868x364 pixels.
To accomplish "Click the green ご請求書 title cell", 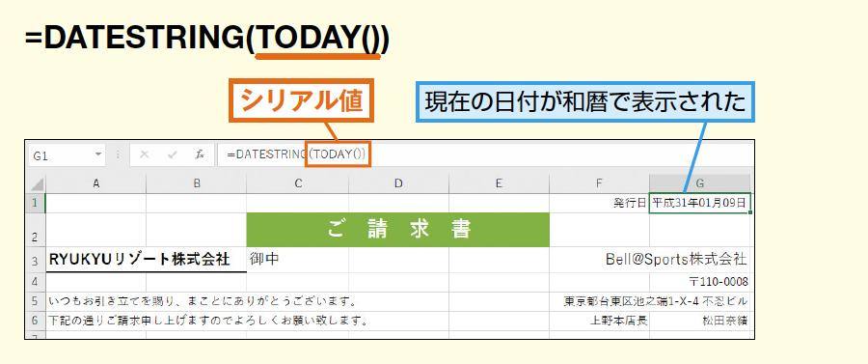I will coord(398,230).
